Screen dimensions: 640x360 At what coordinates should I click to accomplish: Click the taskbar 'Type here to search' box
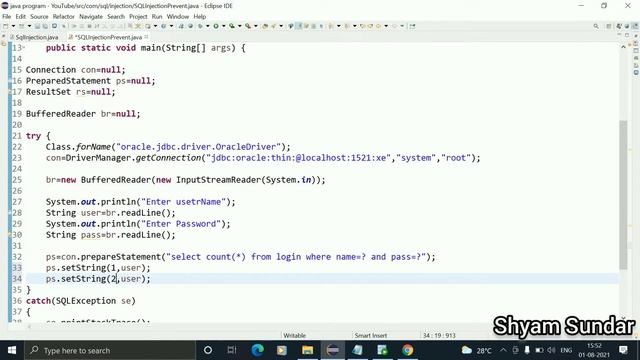point(110,350)
